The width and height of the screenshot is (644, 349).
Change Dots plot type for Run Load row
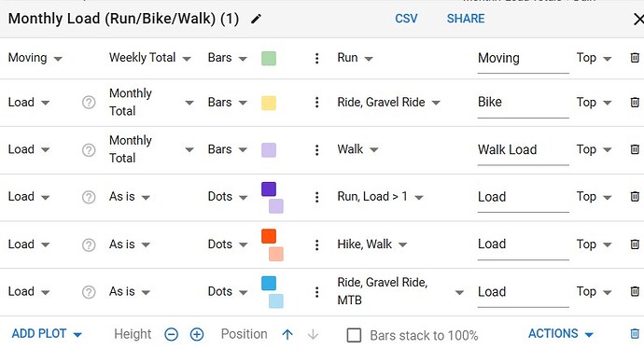228,197
